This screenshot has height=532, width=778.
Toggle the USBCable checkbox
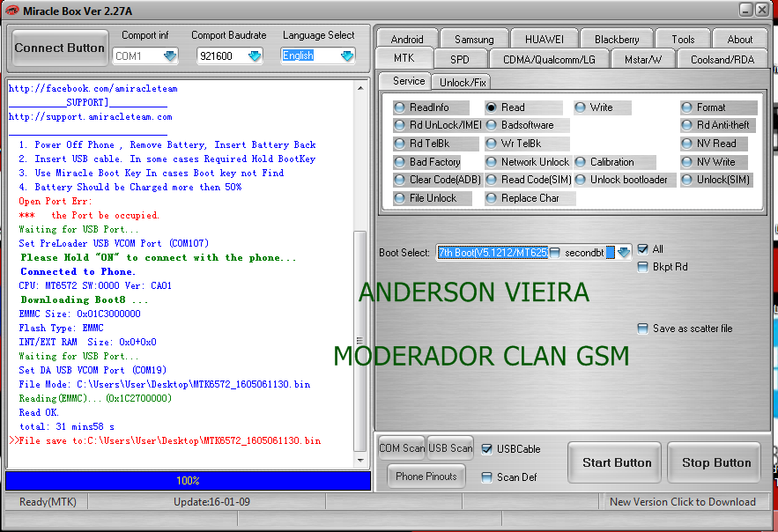coord(486,449)
